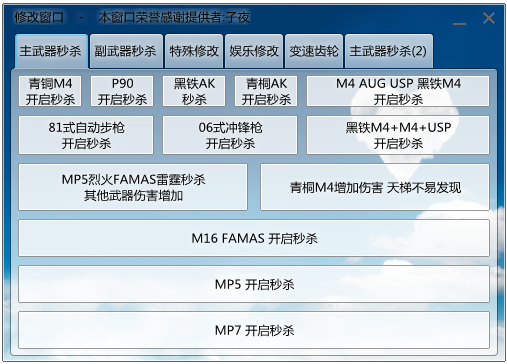Click the 81式自动步枪 开启秒杀 button
This screenshot has height=364, width=507.
(86, 135)
